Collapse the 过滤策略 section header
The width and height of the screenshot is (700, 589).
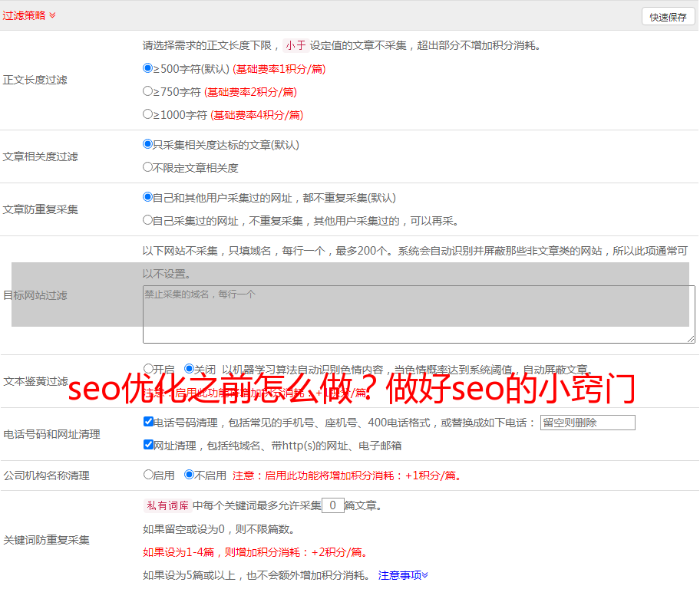tap(29, 15)
